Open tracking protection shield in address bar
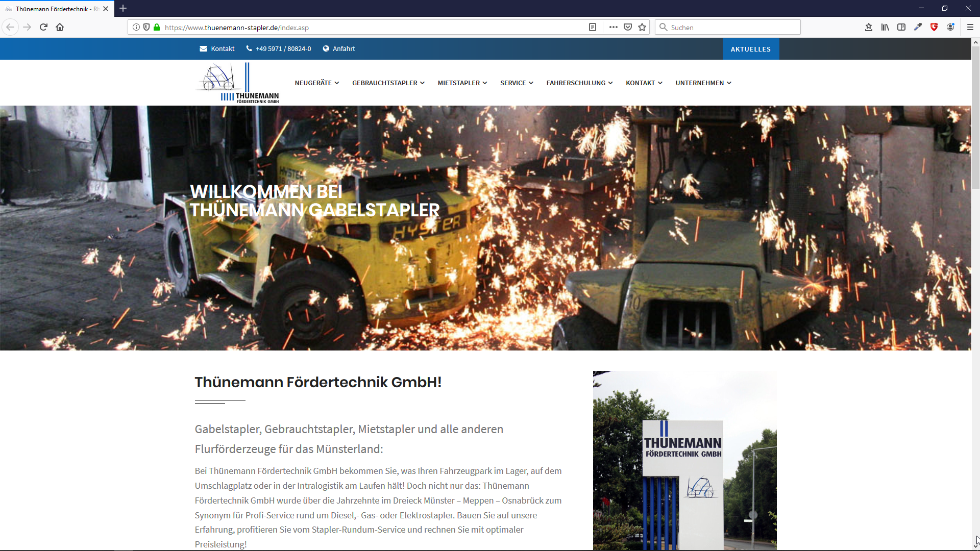This screenshot has width=980, height=551. pyautogui.click(x=146, y=27)
